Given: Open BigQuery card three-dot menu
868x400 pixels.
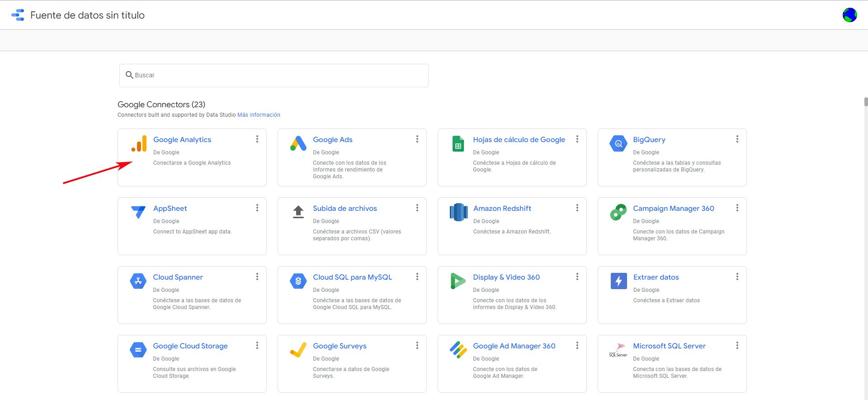Looking at the screenshot, I should click(x=737, y=139).
